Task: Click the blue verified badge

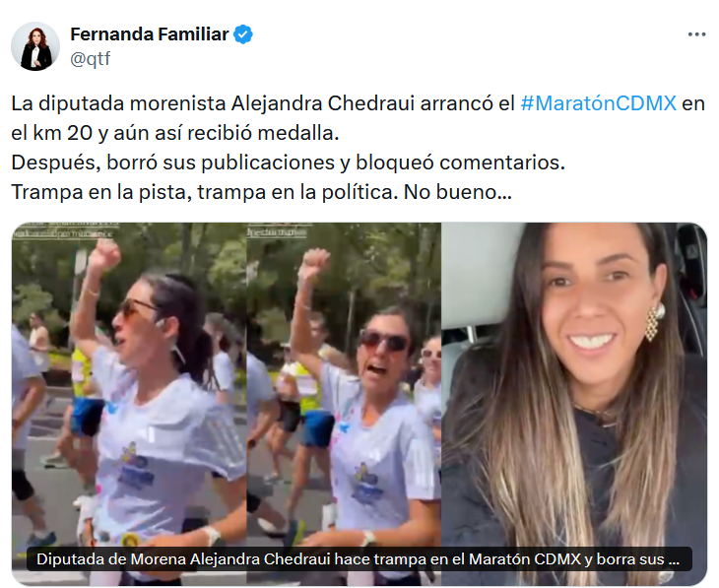Action: [243, 34]
